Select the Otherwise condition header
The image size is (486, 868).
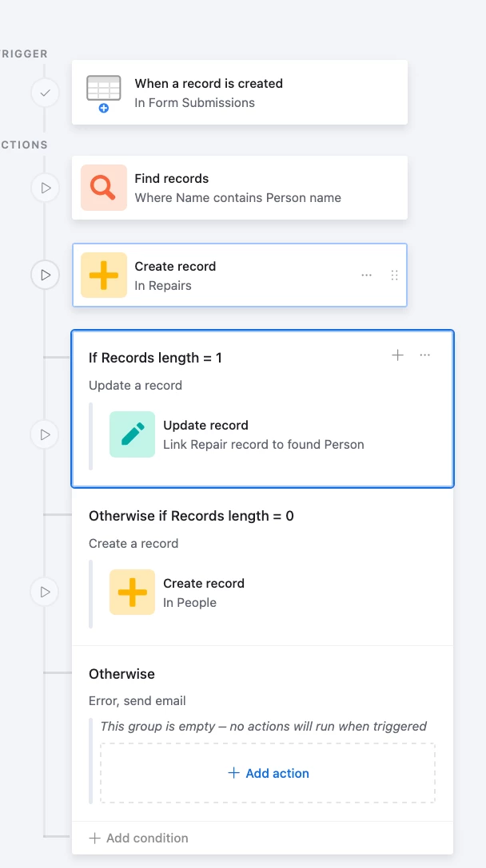pos(122,674)
